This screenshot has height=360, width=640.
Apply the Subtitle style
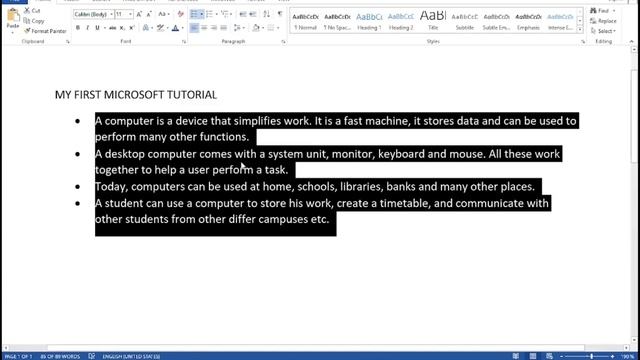(464, 21)
